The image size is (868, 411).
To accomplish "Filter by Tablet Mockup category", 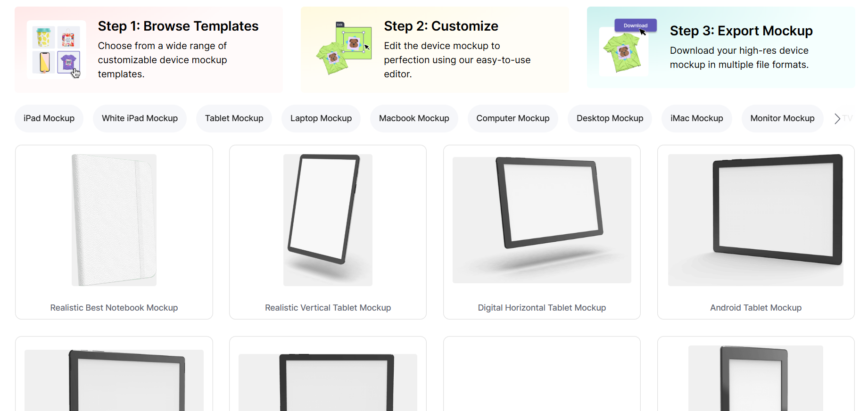I will point(234,118).
